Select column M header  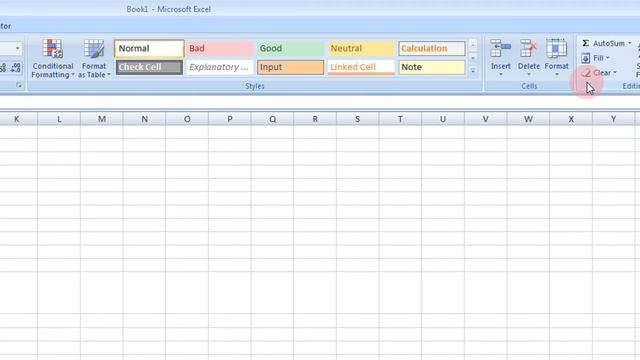pyautogui.click(x=102, y=119)
